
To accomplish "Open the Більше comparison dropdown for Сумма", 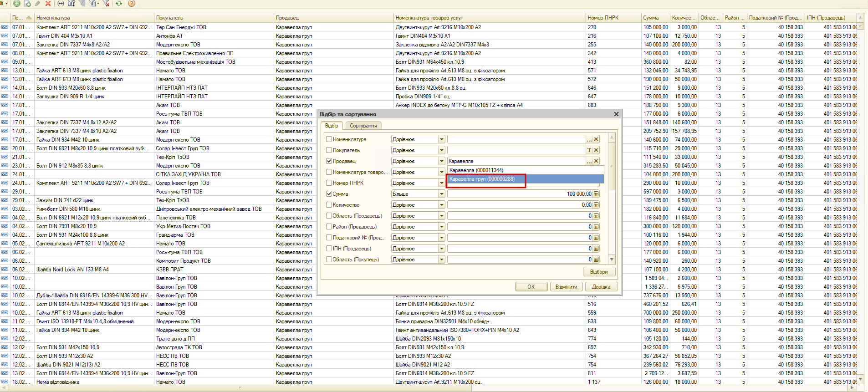I will (441, 194).
